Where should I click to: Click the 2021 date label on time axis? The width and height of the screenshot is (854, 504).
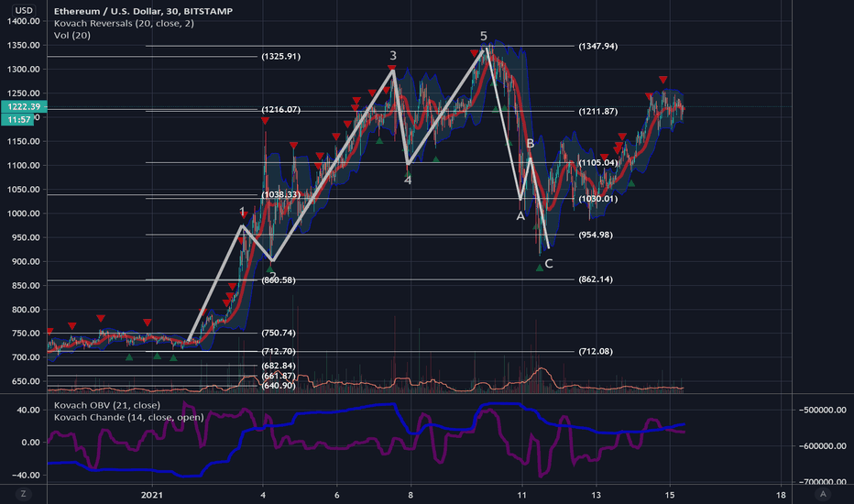pos(152,495)
